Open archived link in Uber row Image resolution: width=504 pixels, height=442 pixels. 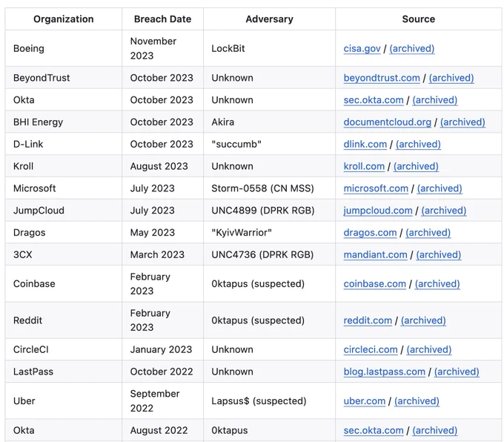pyautogui.click(x=417, y=401)
